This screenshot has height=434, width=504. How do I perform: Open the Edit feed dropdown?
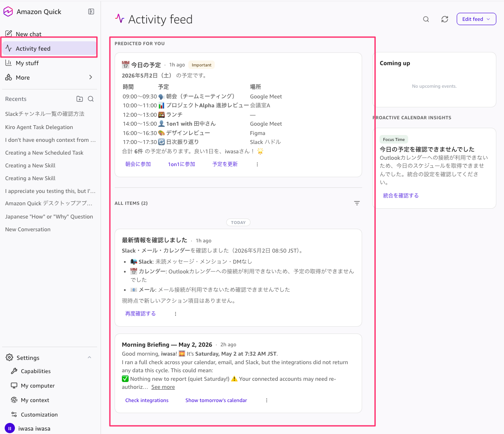point(476,19)
